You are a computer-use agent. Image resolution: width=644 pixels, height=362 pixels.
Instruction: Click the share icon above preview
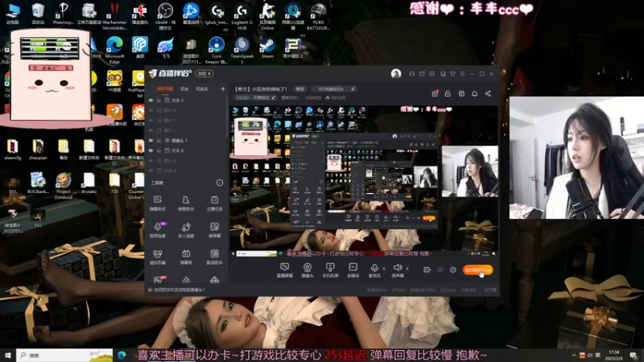pos(488,93)
